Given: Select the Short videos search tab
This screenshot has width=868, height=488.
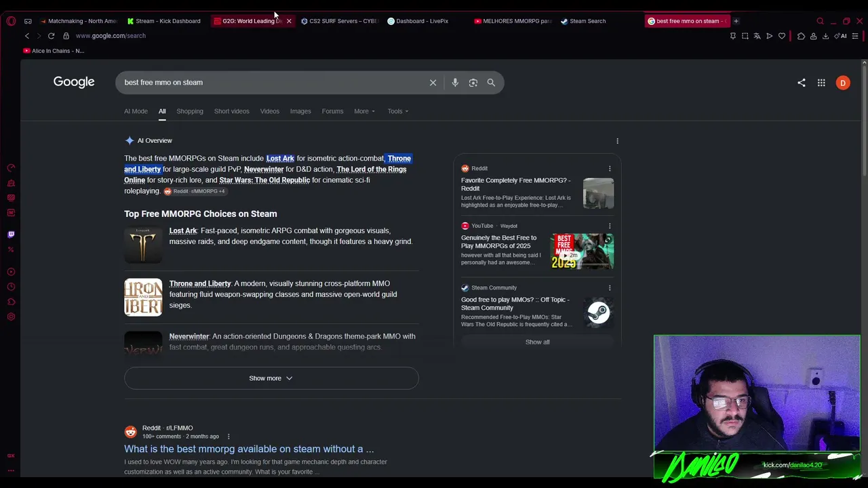Looking at the screenshot, I should pyautogui.click(x=232, y=111).
